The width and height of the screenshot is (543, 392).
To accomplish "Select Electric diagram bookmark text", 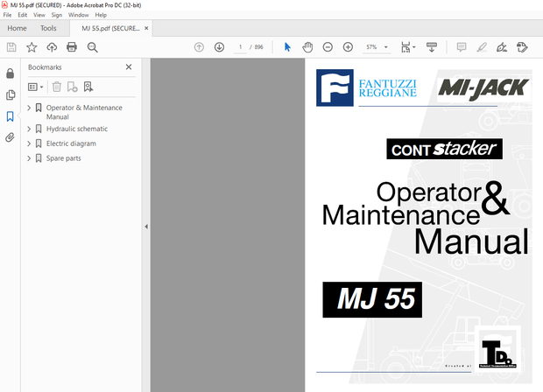I will pyautogui.click(x=71, y=143).
